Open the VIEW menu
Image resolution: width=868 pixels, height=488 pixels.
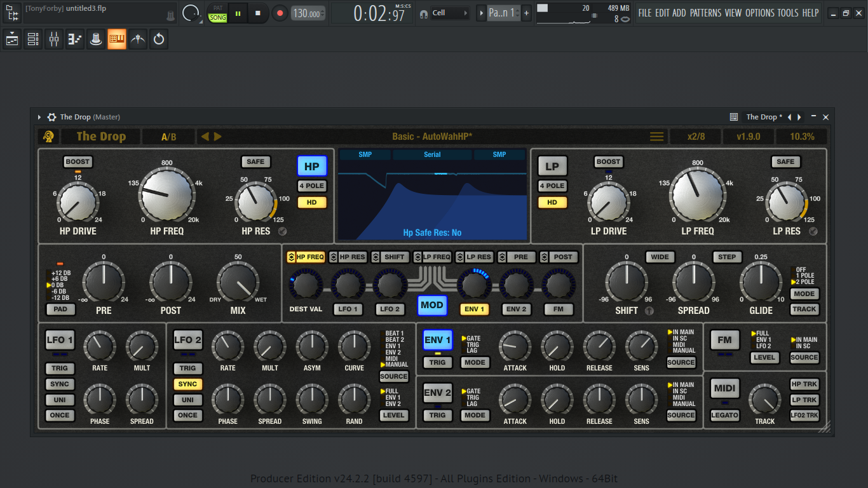(x=733, y=13)
